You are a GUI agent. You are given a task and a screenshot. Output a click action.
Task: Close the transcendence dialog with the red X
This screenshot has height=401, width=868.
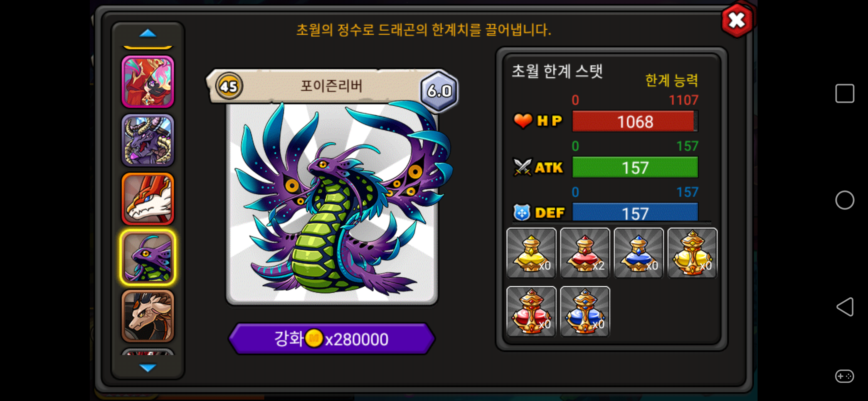[x=737, y=21]
